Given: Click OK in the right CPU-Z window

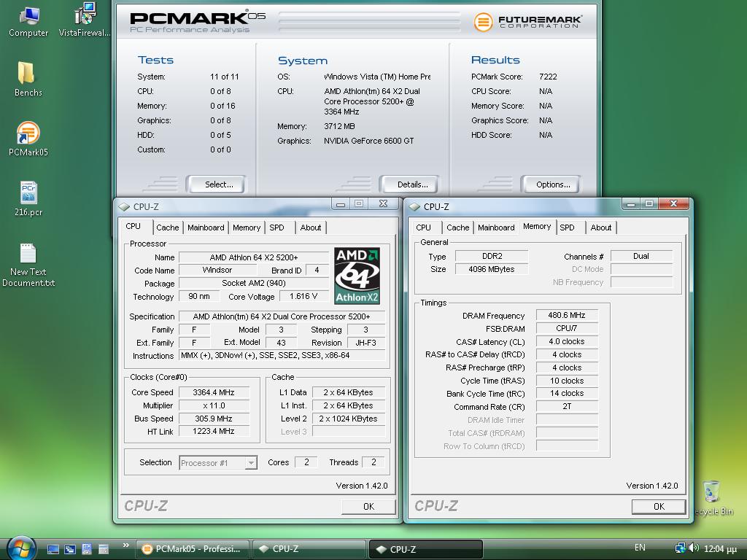Looking at the screenshot, I should (659, 507).
